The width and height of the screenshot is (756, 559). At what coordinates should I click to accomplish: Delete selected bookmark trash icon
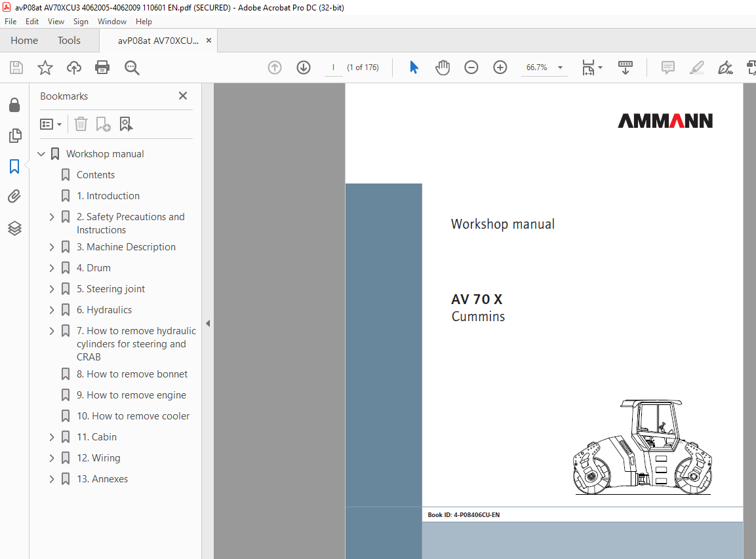tap(81, 125)
